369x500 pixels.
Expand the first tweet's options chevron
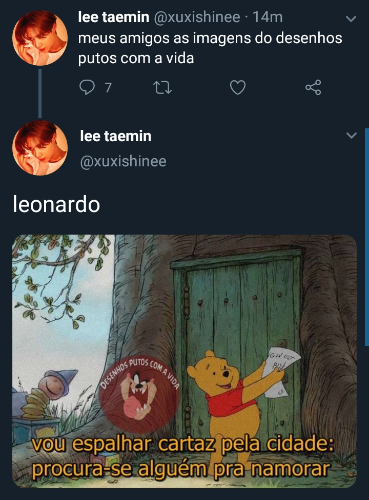351,19
